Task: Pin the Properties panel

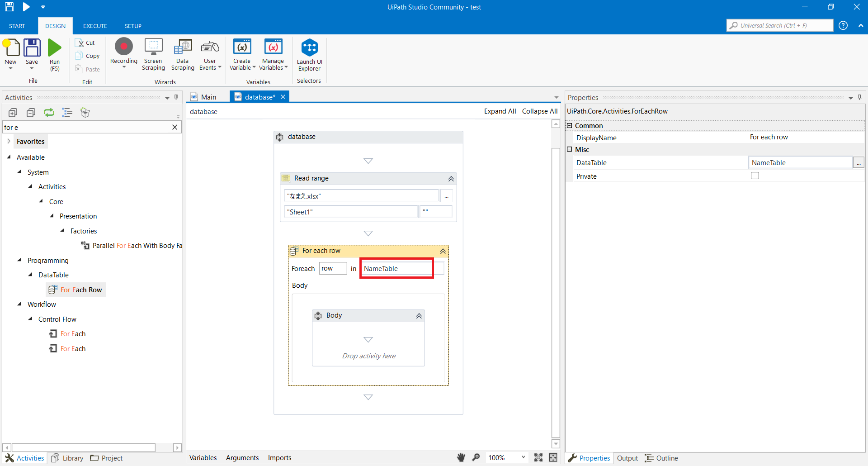Action: point(859,97)
